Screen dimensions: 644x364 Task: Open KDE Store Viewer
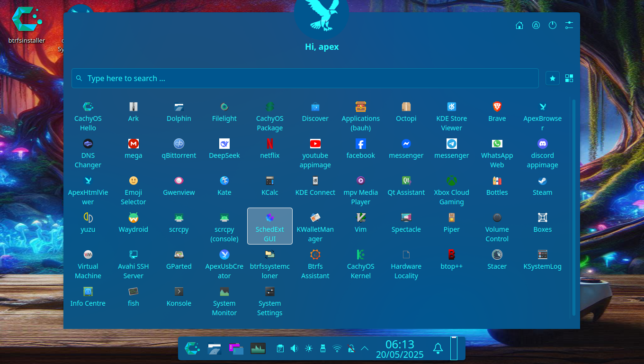[x=452, y=116]
